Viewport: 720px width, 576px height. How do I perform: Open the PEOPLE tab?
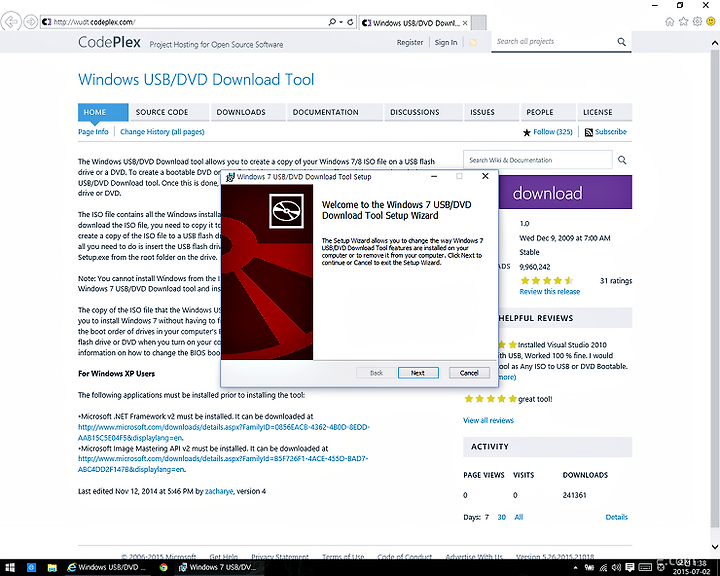[x=548, y=112]
